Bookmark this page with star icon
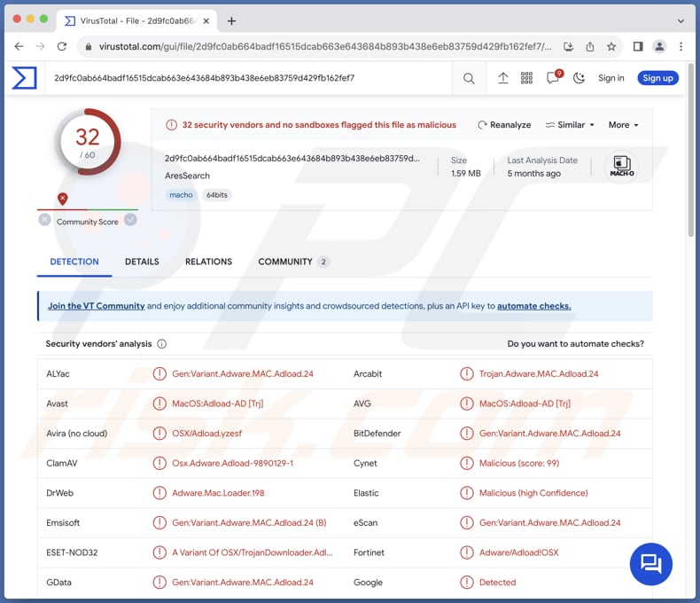Image resolution: width=700 pixels, height=603 pixels. pos(611,46)
